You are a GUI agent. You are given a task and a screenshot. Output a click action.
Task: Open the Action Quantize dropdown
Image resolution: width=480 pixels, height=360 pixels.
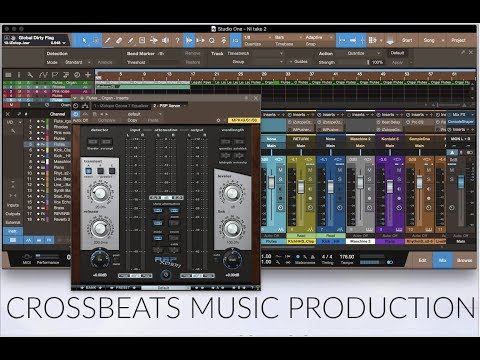(x=363, y=53)
